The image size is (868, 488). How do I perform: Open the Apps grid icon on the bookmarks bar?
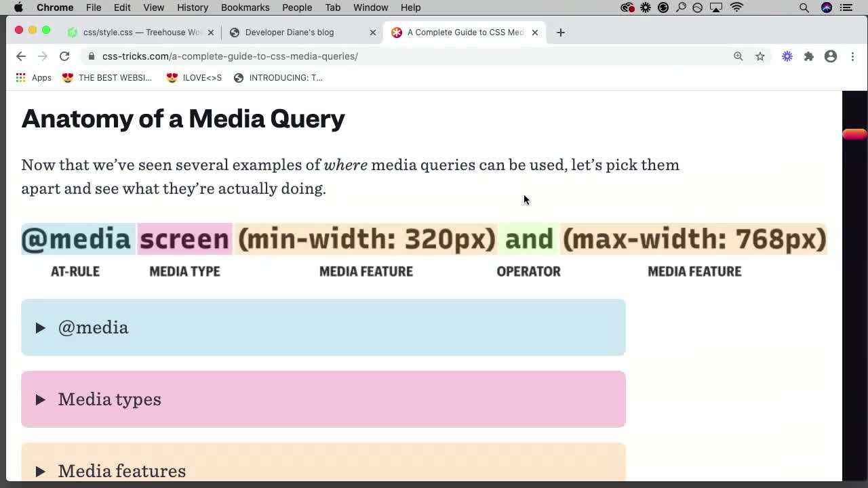coord(20,77)
